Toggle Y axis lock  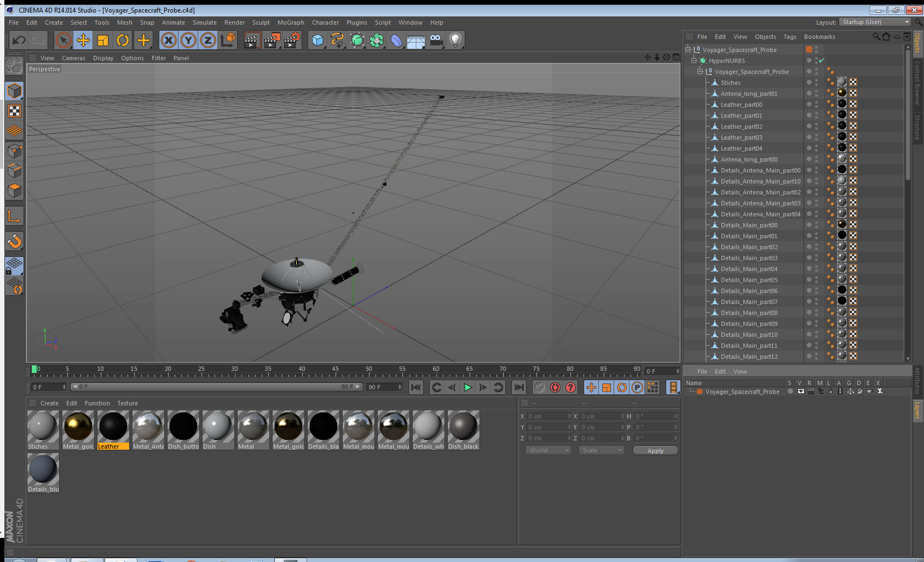[x=188, y=40]
